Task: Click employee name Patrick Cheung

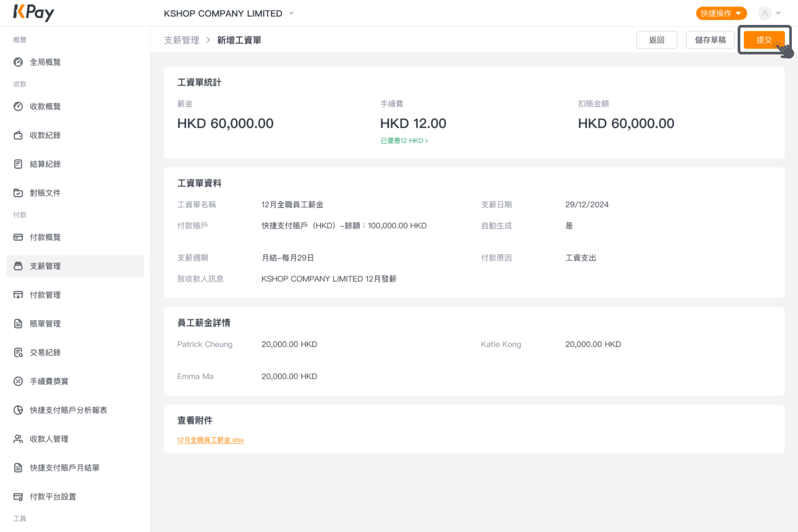Action: click(205, 344)
